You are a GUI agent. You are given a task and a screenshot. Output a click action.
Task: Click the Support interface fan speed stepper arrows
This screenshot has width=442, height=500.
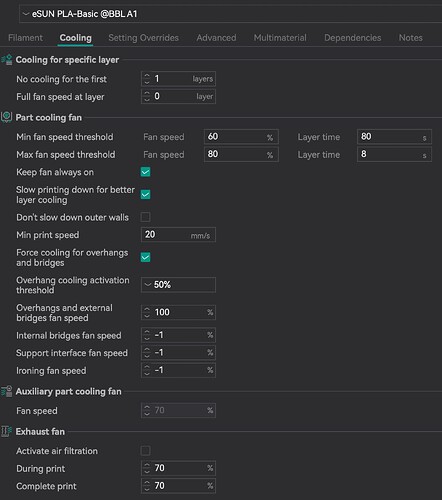(x=147, y=353)
